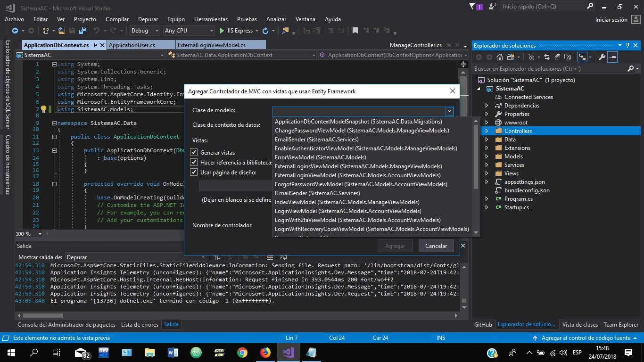Screen dimensions: 644x362
Task: Click the New Project toolbar icon
Action: pyautogui.click(x=46, y=31)
